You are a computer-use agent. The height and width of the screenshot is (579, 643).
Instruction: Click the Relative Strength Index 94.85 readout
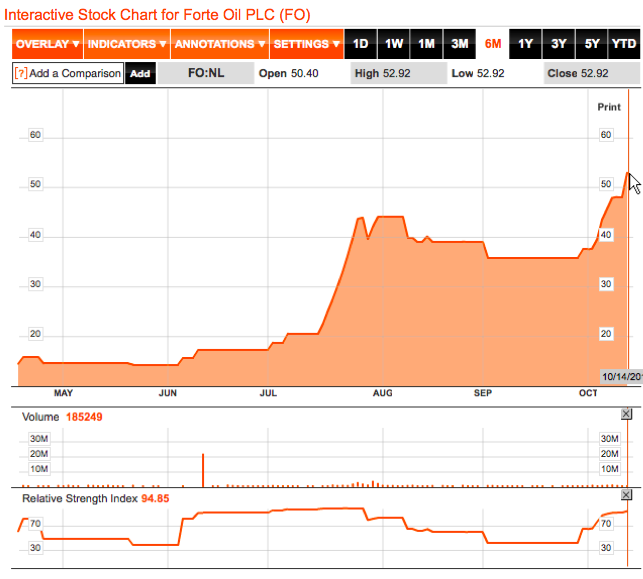[x=96, y=499]
